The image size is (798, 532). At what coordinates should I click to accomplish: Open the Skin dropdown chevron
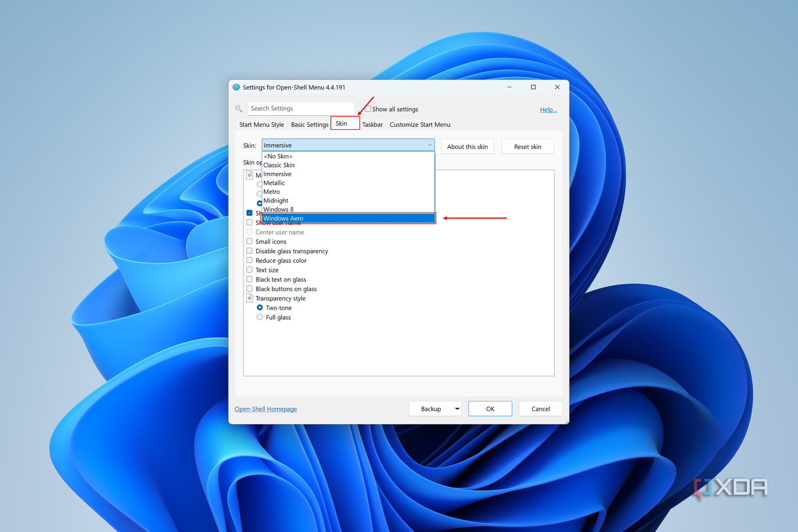click(429, 145)
